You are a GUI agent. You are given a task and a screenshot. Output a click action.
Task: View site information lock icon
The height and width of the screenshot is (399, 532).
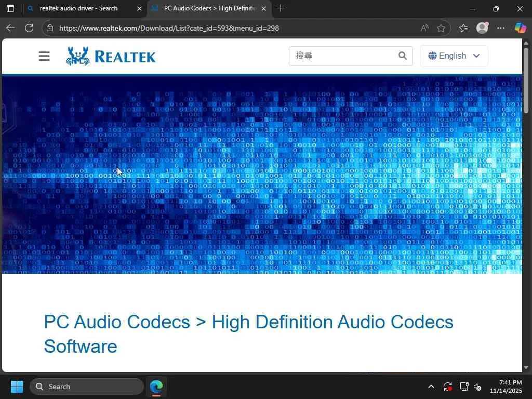pyautogui.click(x=50, y=28)
